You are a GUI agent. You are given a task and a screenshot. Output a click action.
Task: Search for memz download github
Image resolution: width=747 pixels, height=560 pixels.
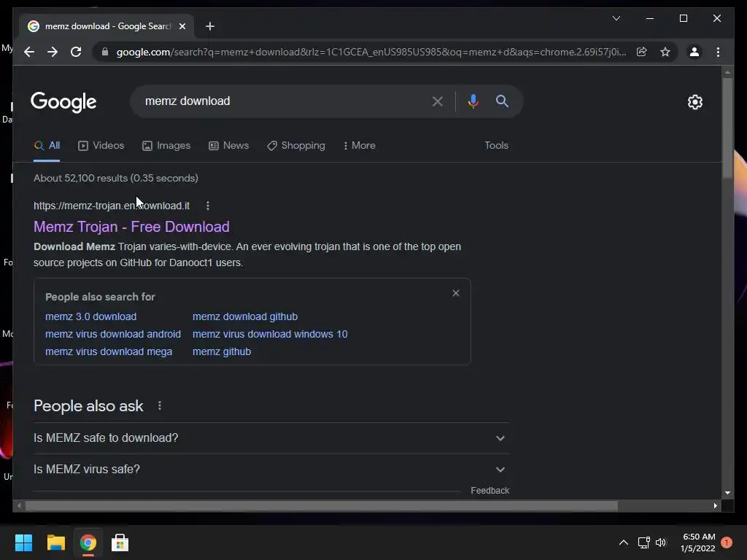click(245, 316)
